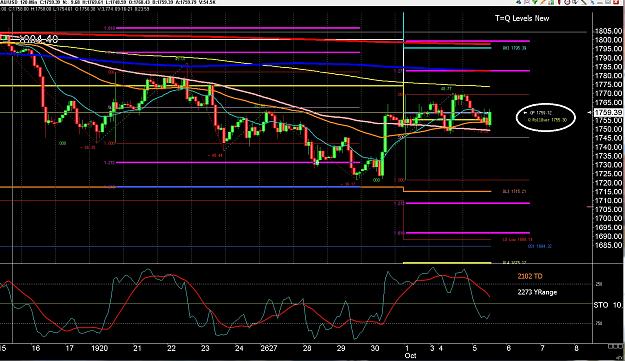Click the 'T=Q Levels New' chart label
The height and width of the screenshot is (361, 625).
tap(522, 18)
